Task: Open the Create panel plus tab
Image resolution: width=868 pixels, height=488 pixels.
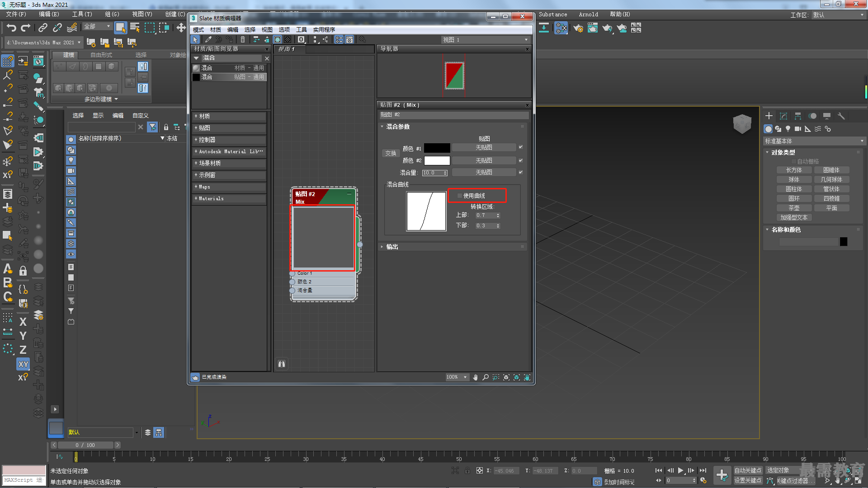Action: (769, 116)
